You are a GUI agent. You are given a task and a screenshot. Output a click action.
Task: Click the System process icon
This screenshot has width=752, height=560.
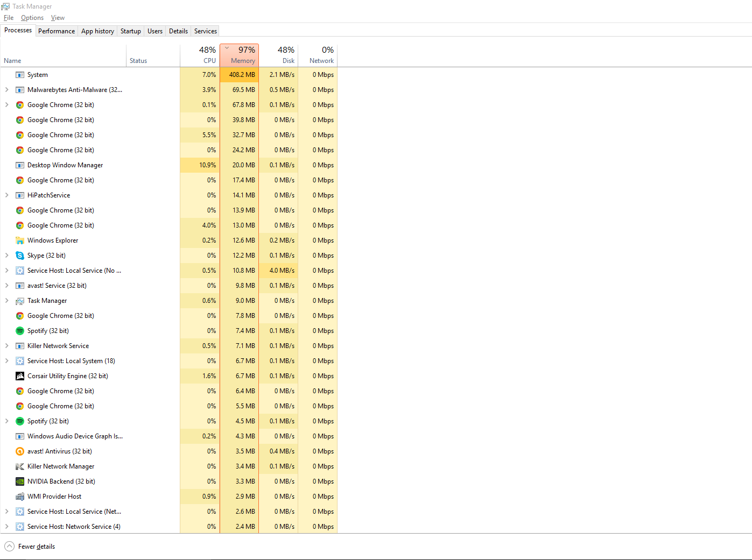[x=20, y=75]
